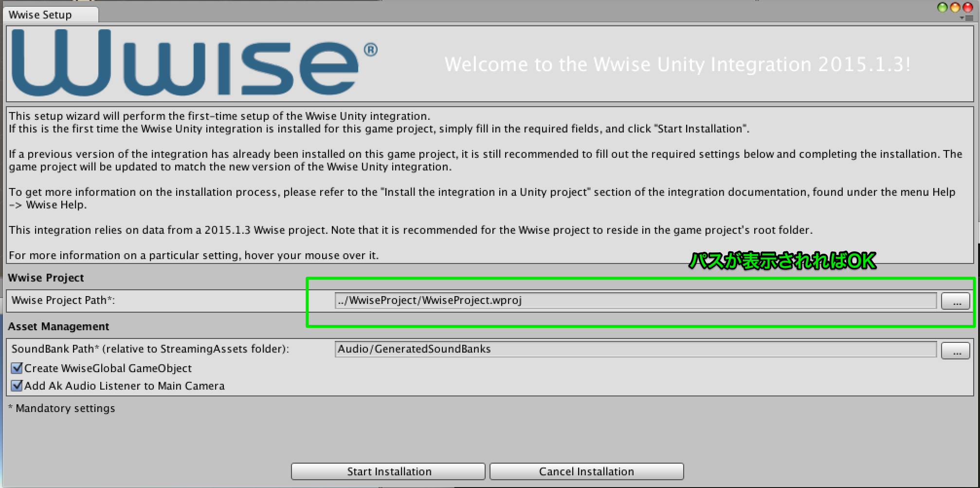This screenshot has width=980, height=488.
Task: Click the line beginning 'For more information on a particular setting'
Action: tap(194, 255)
